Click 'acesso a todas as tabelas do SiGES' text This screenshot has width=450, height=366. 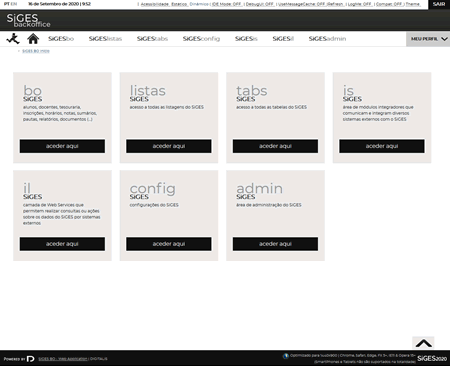coord(271,107)
